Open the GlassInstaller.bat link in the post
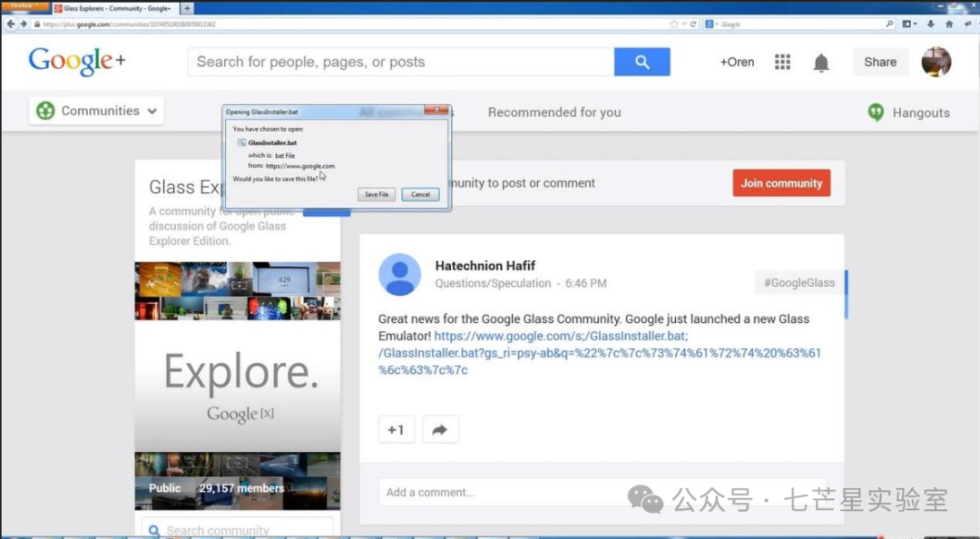 [x=600, y=353]
